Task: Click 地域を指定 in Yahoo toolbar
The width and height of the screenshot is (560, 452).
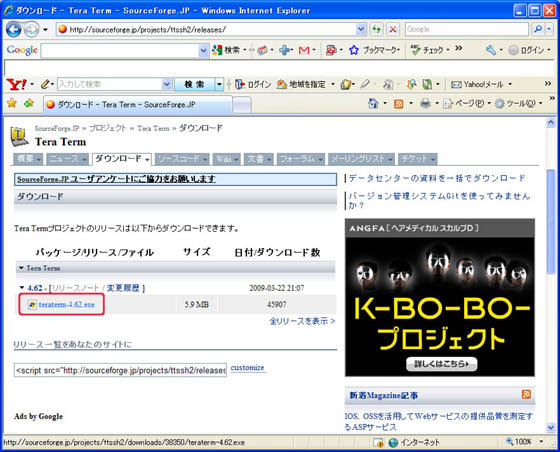Action: click(x=301, y=84)
